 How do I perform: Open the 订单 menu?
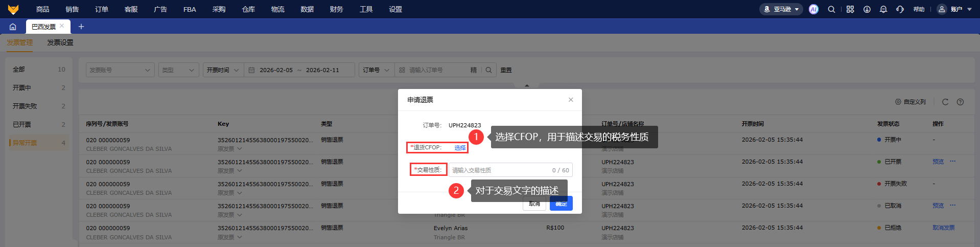tap(102, 9)
